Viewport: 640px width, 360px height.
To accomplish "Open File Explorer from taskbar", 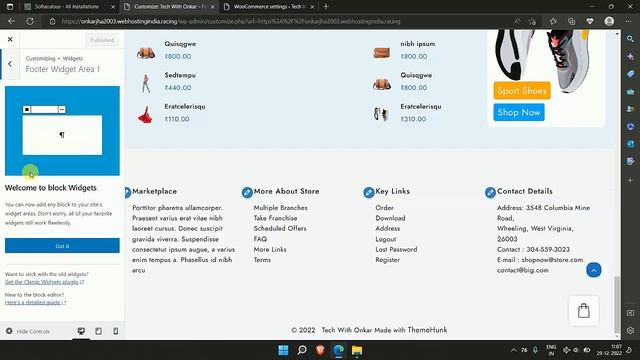I will click(x=357, y=350).
